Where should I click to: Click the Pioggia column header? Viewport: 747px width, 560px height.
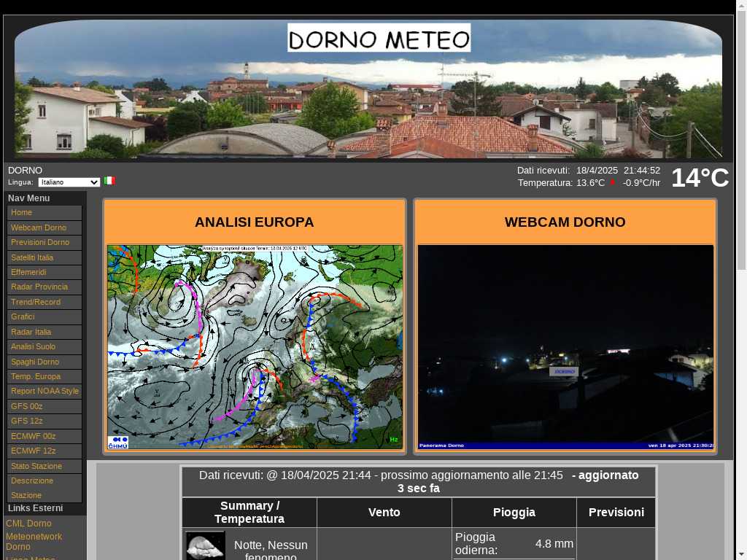514,513
